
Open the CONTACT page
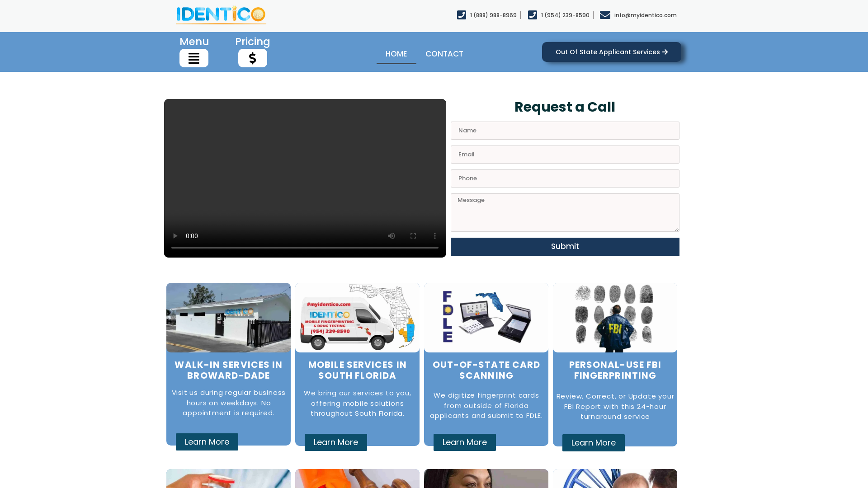[444, 54]
